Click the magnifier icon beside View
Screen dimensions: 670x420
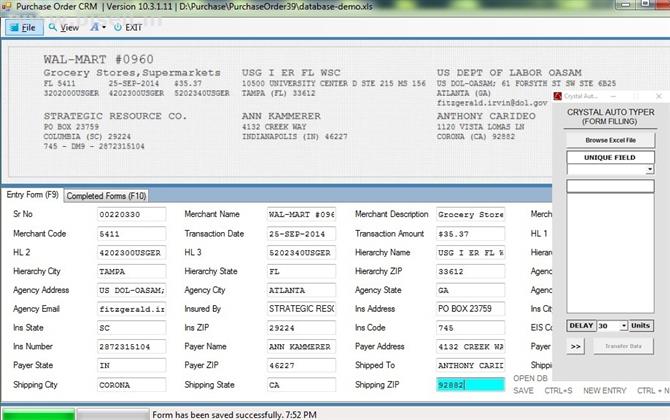click(x=53, y=27)
